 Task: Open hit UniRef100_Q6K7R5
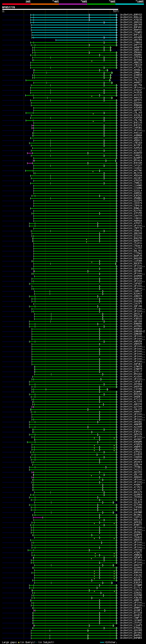coord(131,25)
